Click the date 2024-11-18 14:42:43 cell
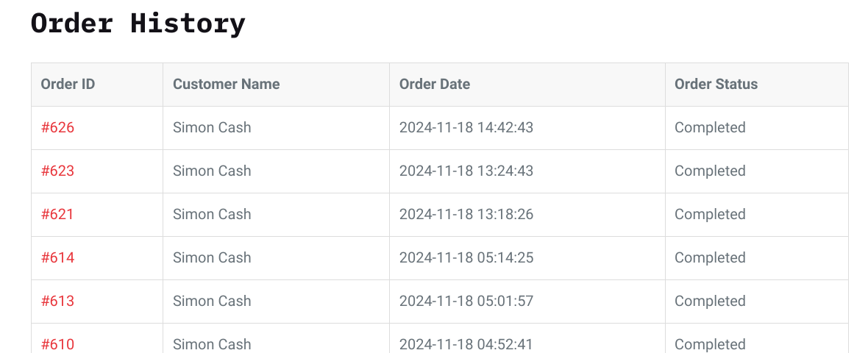 pos(466,127)
